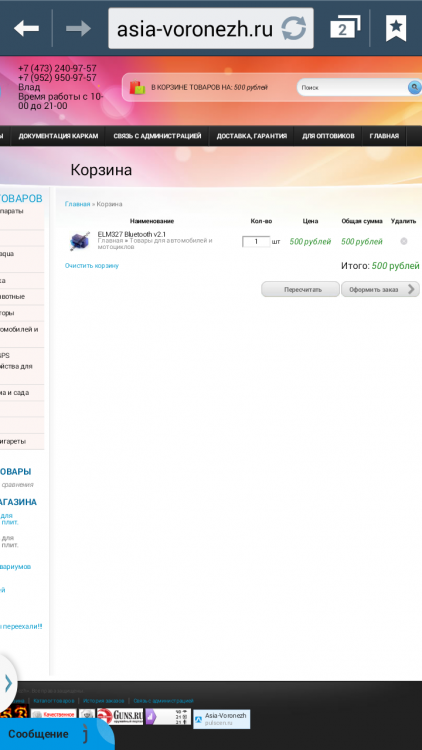Click the Кол-во column header
This screenshot has width=422, height=750.
click(261, 221)
